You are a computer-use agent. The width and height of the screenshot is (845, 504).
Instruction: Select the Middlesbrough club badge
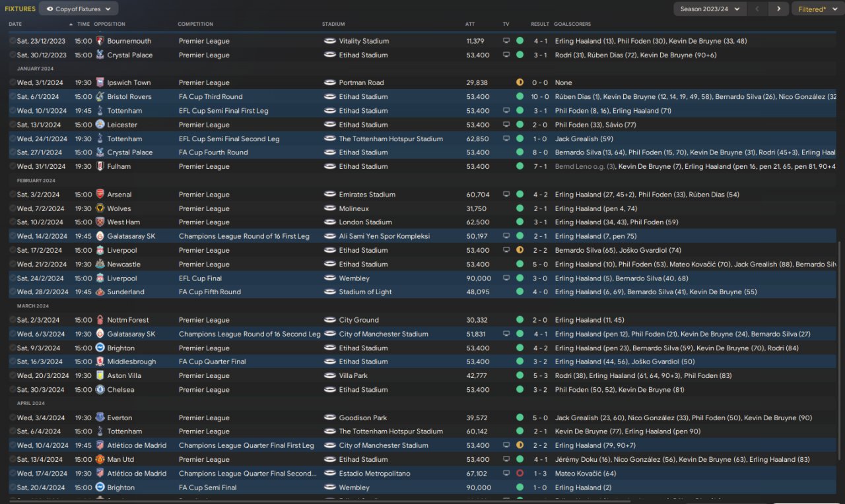[x=100, y=362]
